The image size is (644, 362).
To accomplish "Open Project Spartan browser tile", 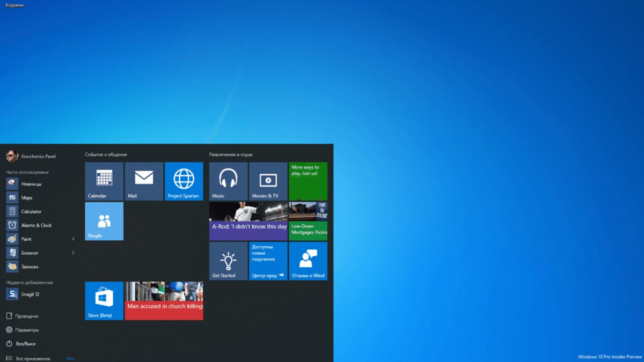I will tap(184, 181).
